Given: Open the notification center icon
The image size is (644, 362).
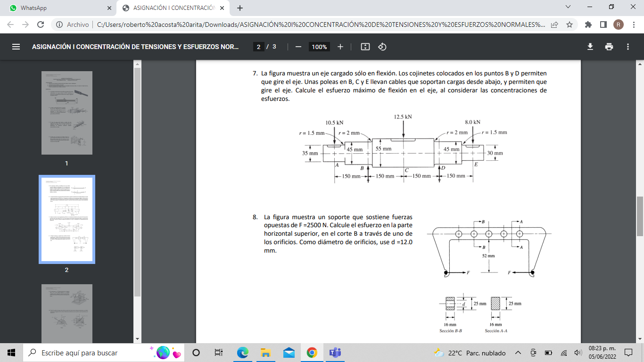Looking at the screenshot, I should [x=628, y=353].
